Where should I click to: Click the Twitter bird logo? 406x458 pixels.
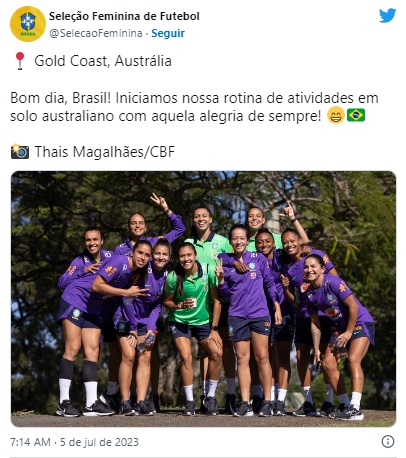387,15
